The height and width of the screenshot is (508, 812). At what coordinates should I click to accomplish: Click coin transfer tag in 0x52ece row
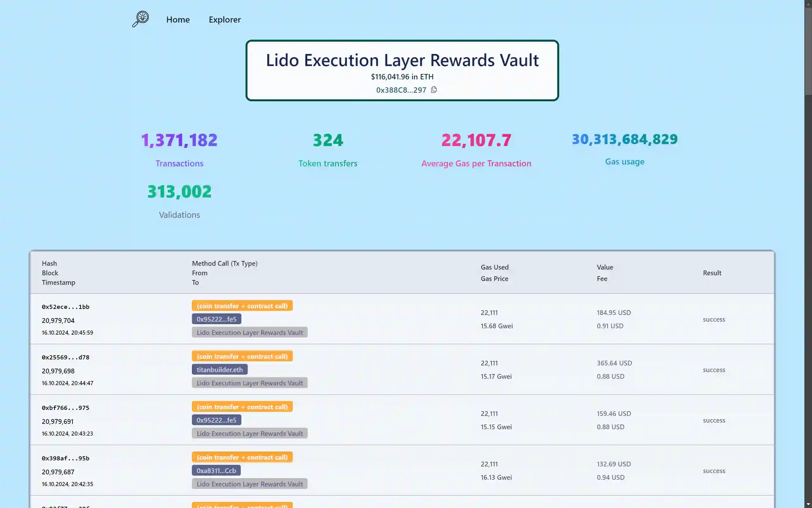[242, 306]
